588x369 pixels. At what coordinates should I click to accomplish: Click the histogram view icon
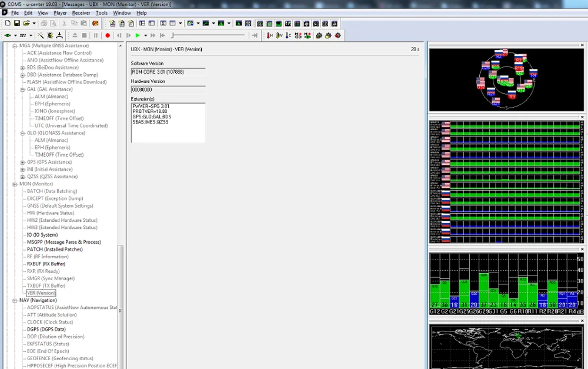(221, 24)
